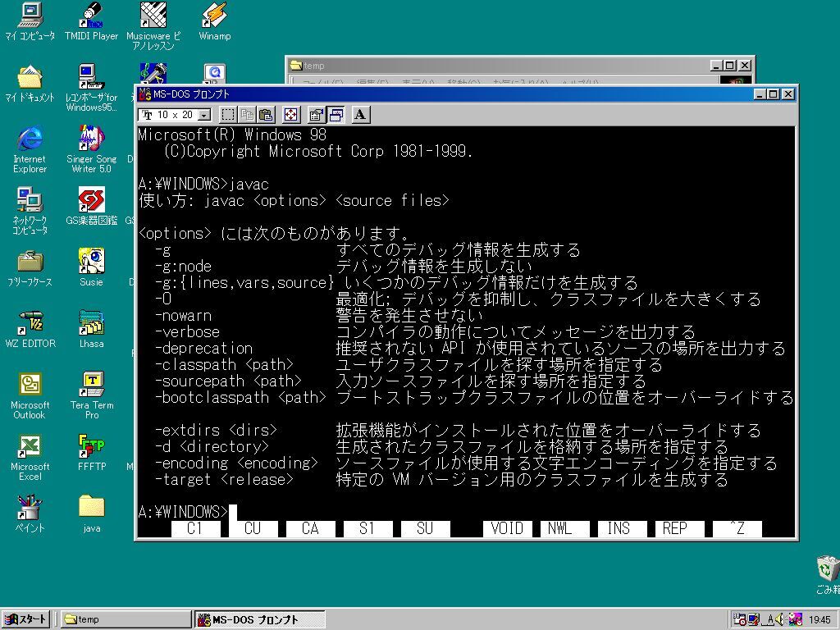The width and height of the screenshot is (840, 630).
Task: Open the My Computer desktop icon
Action: click(x=30, y=21)
